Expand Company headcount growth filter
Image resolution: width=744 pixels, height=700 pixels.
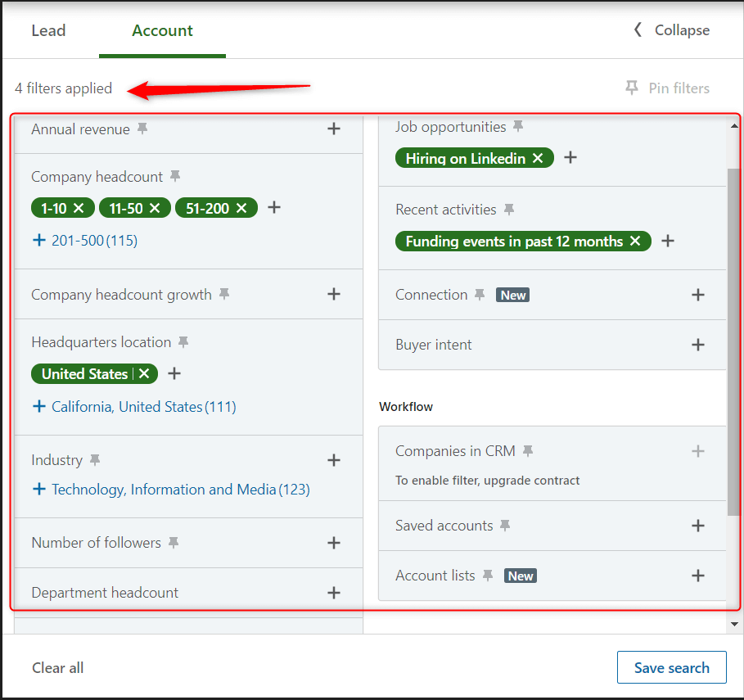334,294
